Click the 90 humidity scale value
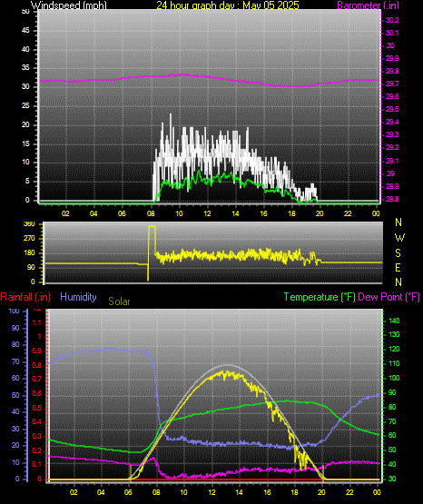Image resolution: width=423 pixels, height=504 pixels. [15, 328]
